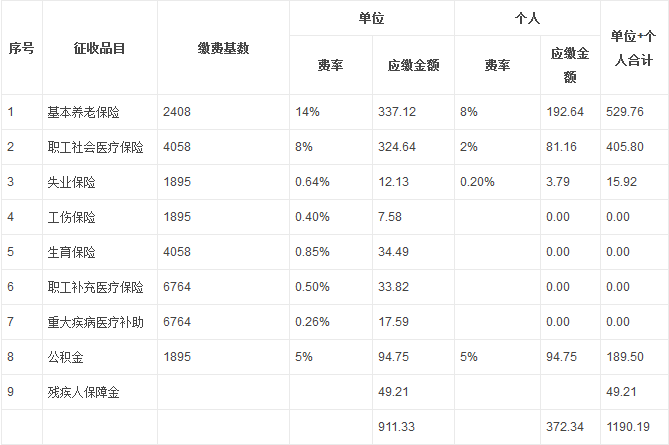Select the 单位+个人合计 header

(x=633, y=48)
